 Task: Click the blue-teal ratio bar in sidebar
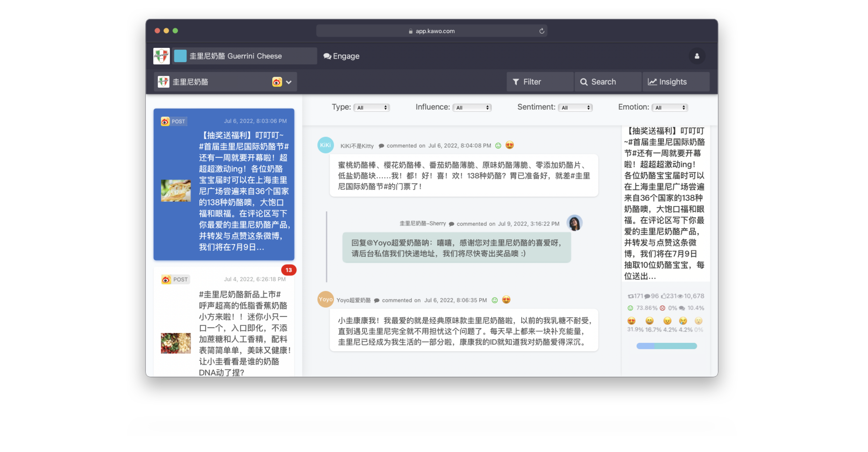click(x=667, y=346)
